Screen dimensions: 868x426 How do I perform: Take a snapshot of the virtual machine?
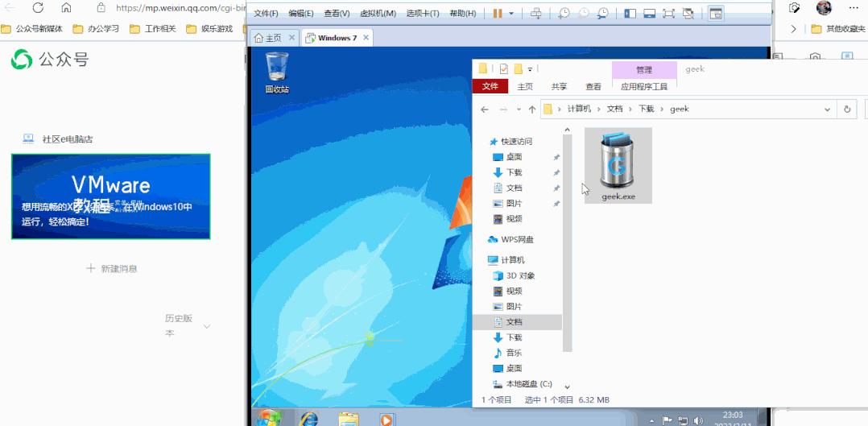564,14
